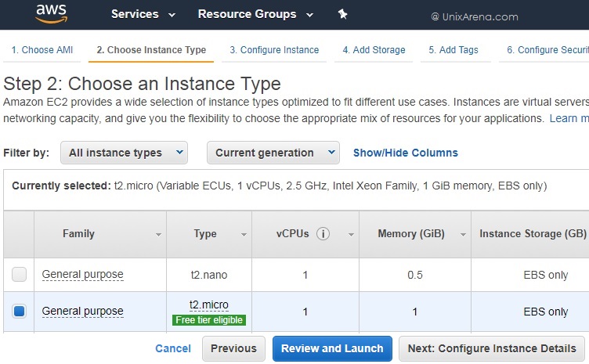Click the Learn more link
Image resolution: width=589 pixels, height=364 pixels.
(569, 118)
